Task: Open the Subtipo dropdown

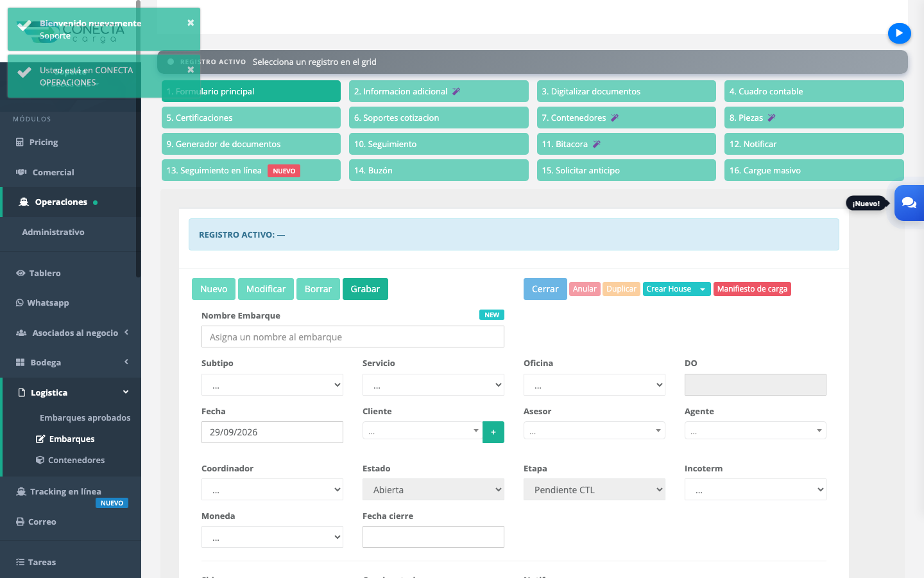Action: point(272,385)
